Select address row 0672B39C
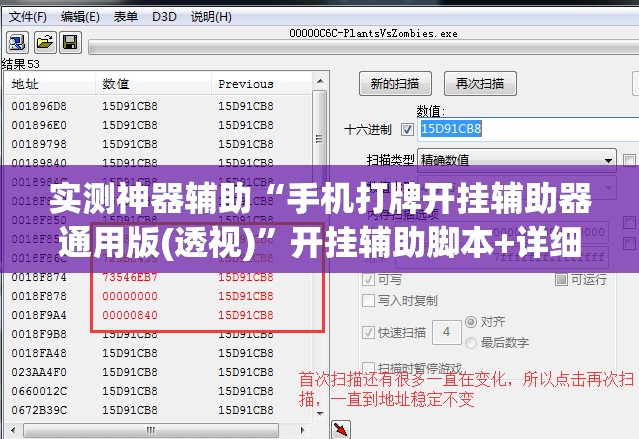Image resolution: width=639 pixels, height=439 pixels. point(158,410)
